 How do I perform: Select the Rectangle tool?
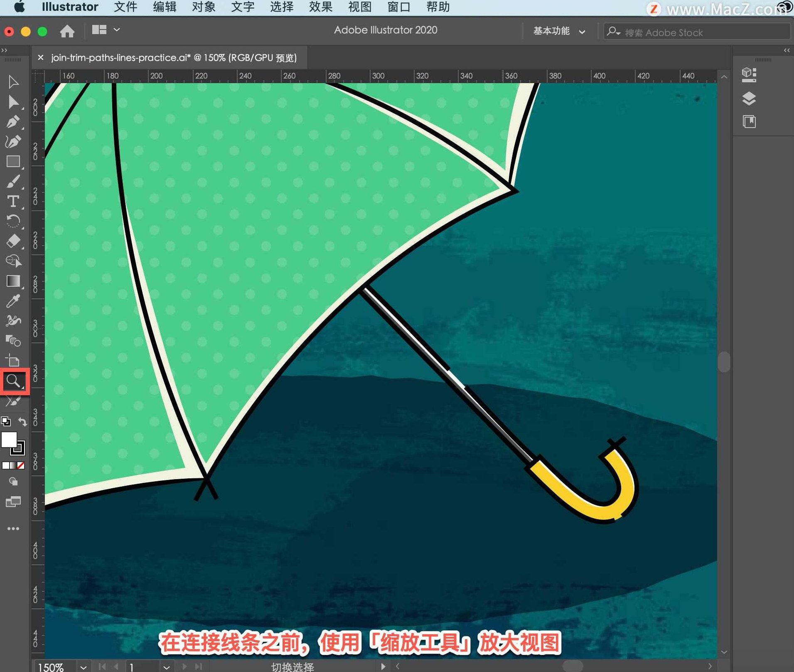[x=13, y=162]
